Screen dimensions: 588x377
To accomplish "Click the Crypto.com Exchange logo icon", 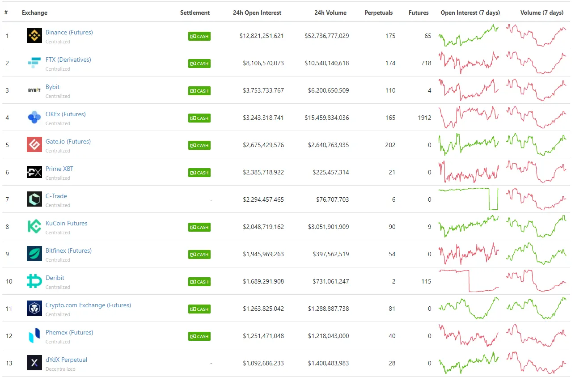I will pos(34,309).
